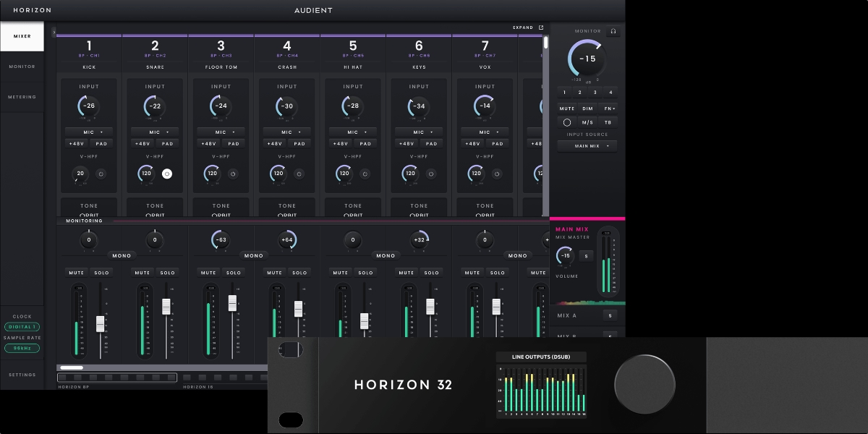Click the Main Mix master volume knob

[x=566, y=255]
